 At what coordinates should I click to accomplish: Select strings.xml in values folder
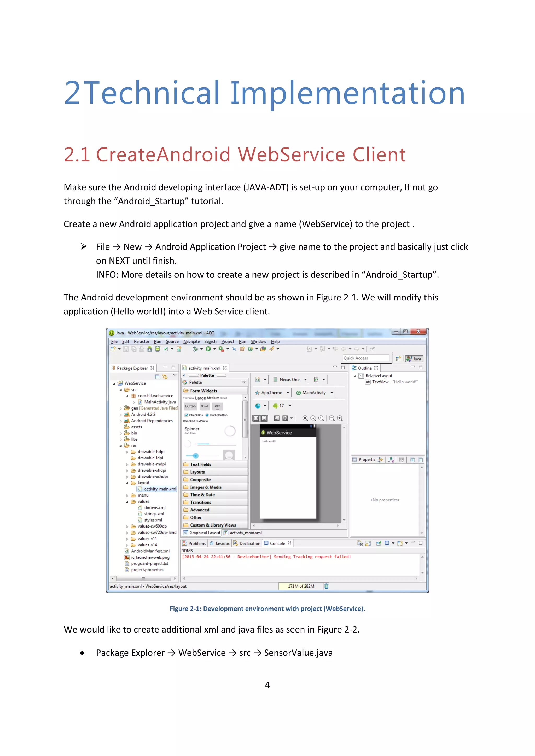point(151,514)
